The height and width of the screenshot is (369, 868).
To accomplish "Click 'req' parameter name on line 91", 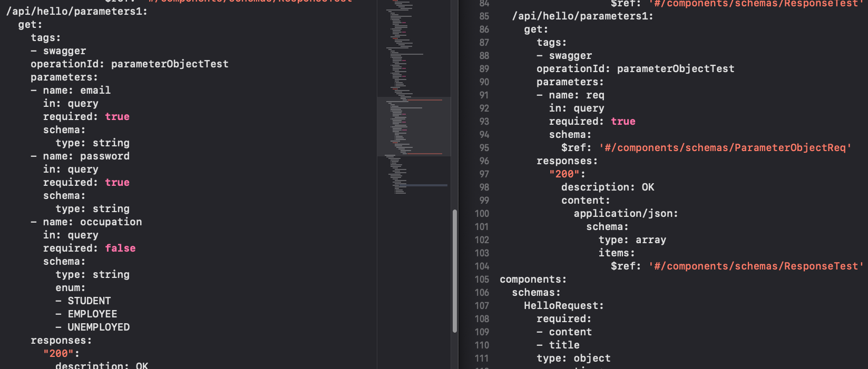I will [x=595, y=95].
